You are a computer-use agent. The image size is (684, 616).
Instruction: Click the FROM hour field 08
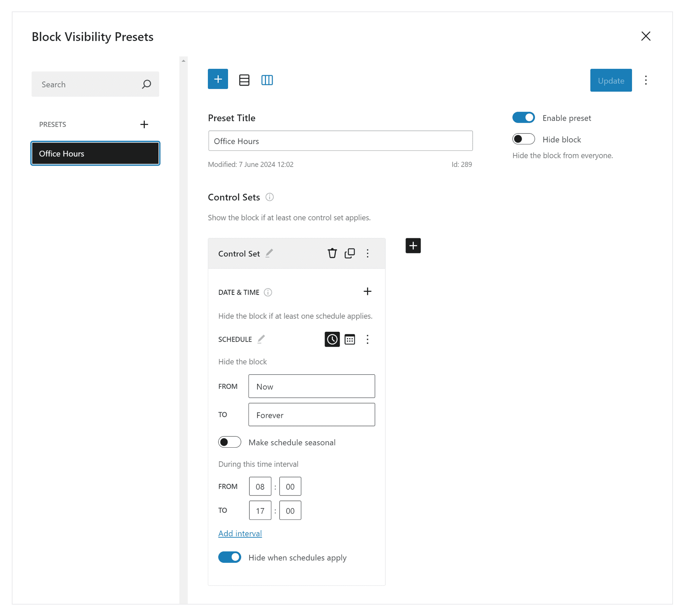coord(260,486)
